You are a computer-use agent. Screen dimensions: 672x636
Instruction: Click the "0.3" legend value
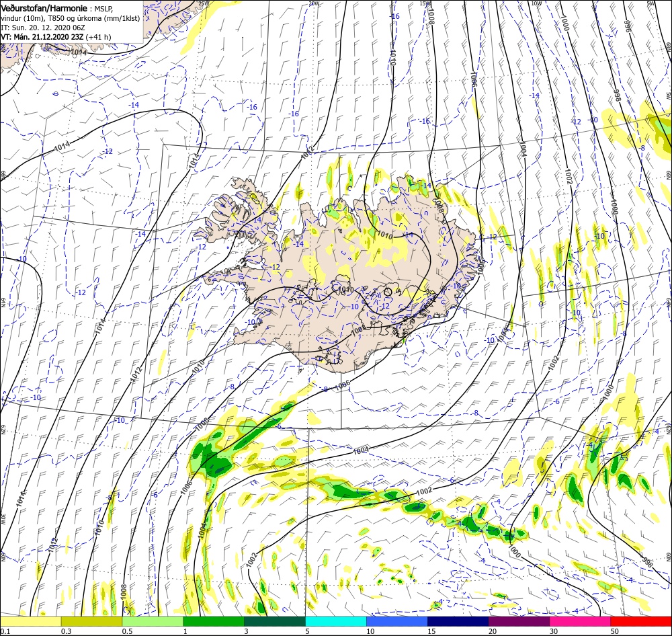(x=66, y=631)
